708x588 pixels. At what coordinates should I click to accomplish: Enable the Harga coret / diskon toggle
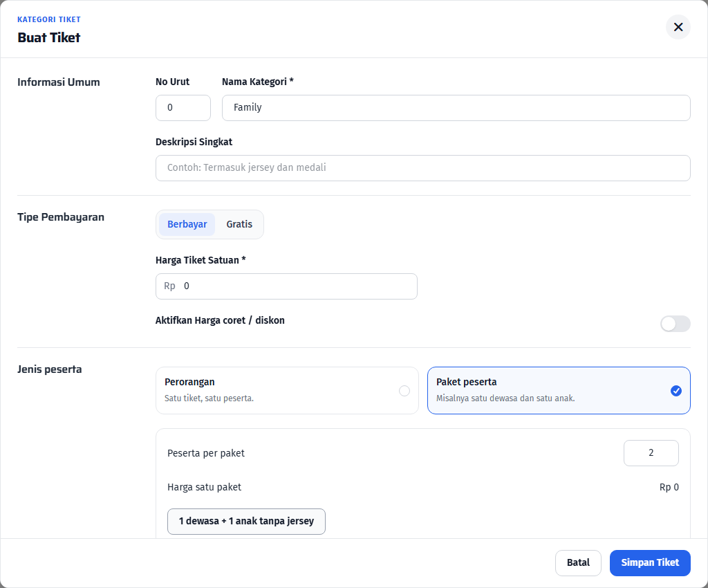[x=675, y=324]
